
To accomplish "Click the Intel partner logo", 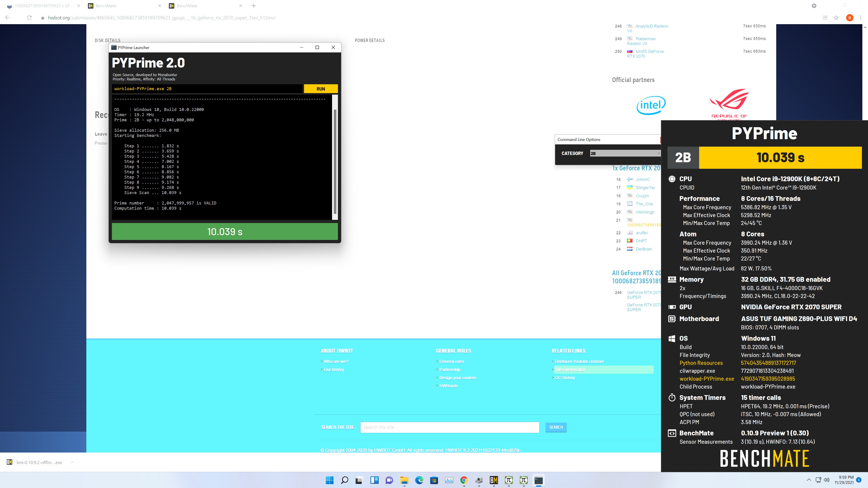I will tap(651, 105).
